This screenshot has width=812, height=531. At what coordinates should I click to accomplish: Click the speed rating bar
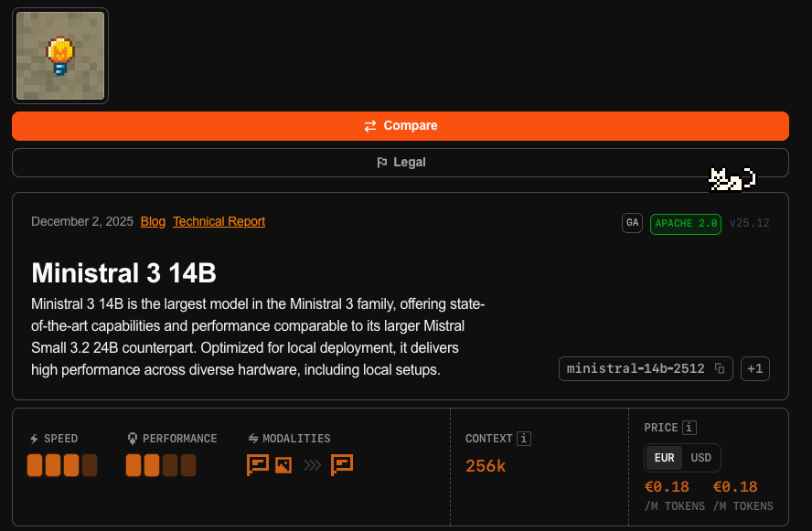(62, 465)
